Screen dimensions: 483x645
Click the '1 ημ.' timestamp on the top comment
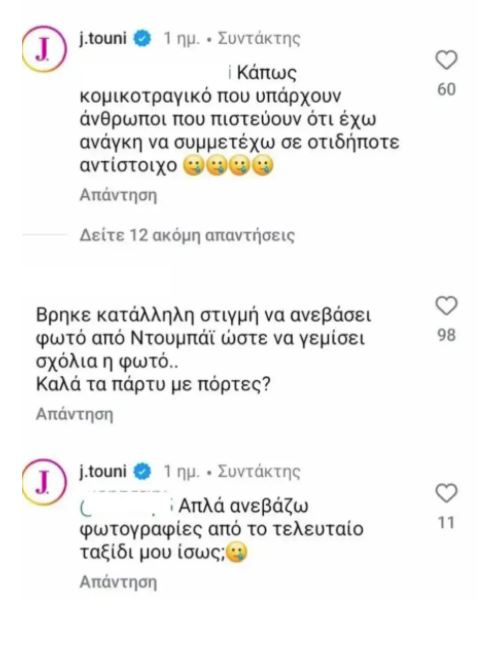click(x=181, y=39)
